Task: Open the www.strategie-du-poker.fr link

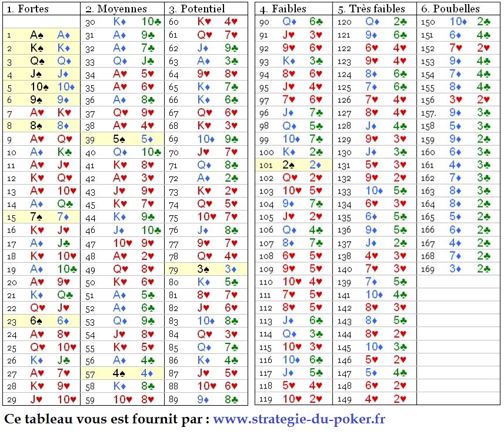Action: pyautogui.click(x=299, y=419)
